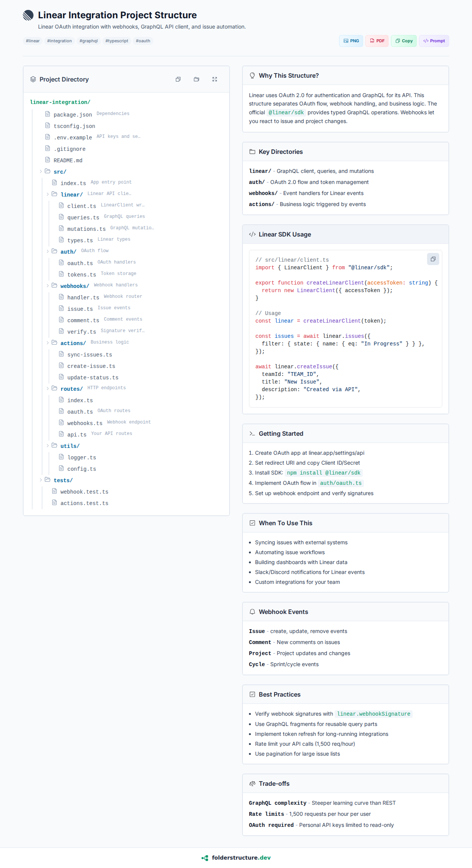Open the Prompt button
472x868 pixels.
point(434,41)
